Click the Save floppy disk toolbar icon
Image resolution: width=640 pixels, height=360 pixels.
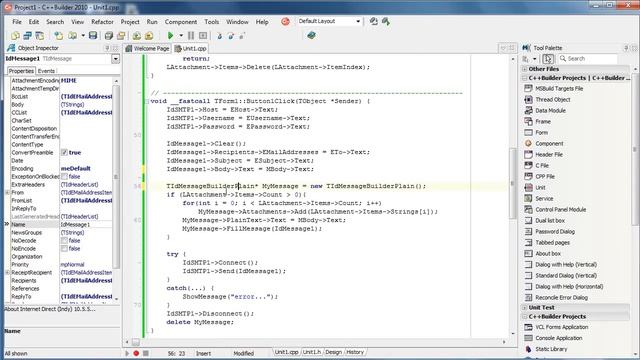tap(93, 36)
